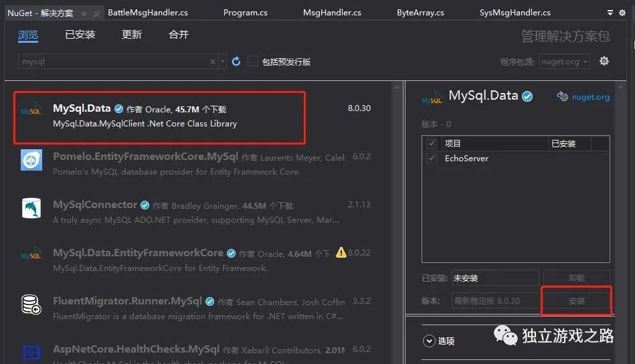
Task: Click the Pomelo.EntityFrameworkCore.MySql package icon
Action: 31,160
